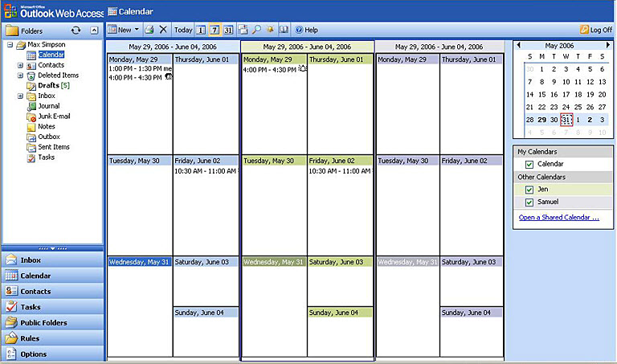
Task: Open the Tasks folder in tree
Action: click(46, 157)
